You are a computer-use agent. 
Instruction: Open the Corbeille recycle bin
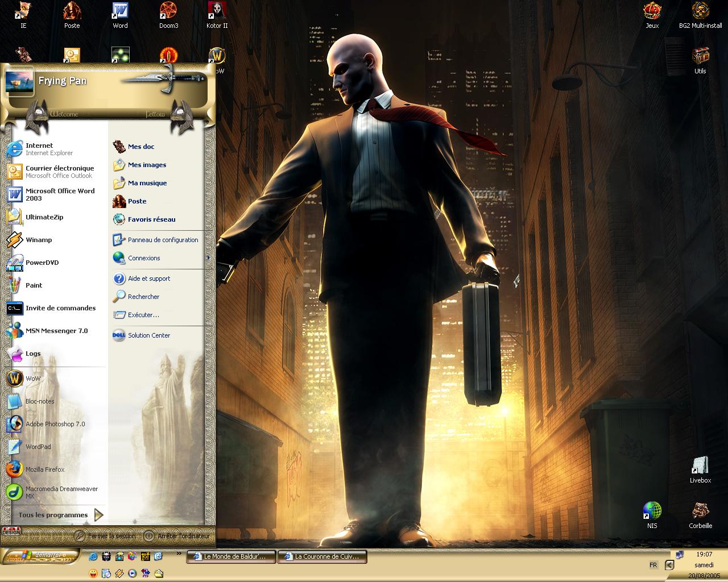pyautogui.click(x=700, y=516)
